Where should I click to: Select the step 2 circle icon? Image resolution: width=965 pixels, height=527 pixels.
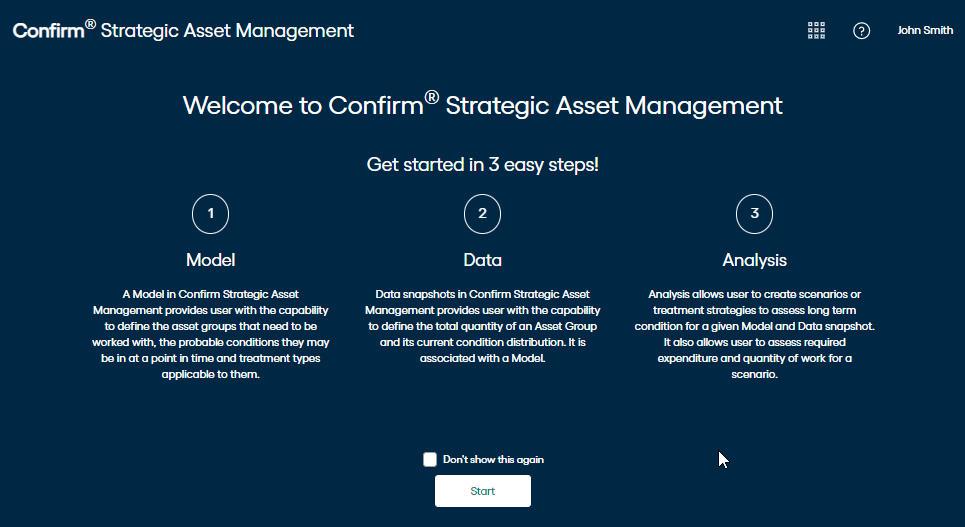482,214
